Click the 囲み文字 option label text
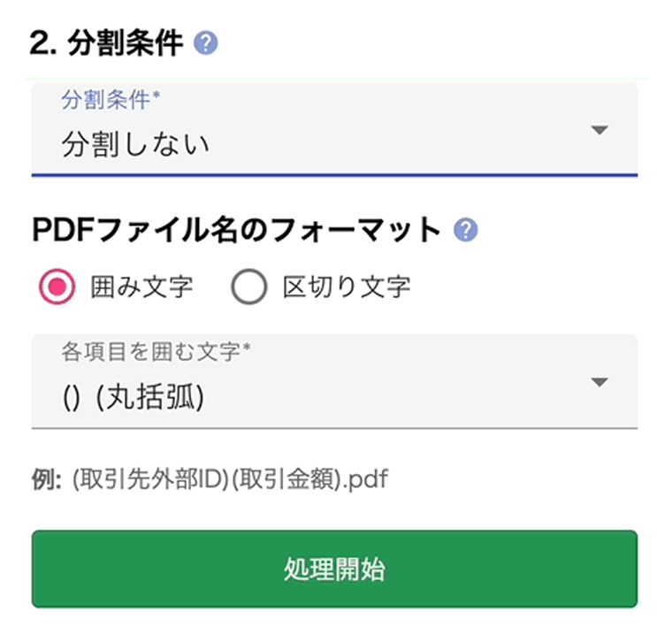This screenshot has width=672, height=642. pyautogui.click(x=141, y=287)
